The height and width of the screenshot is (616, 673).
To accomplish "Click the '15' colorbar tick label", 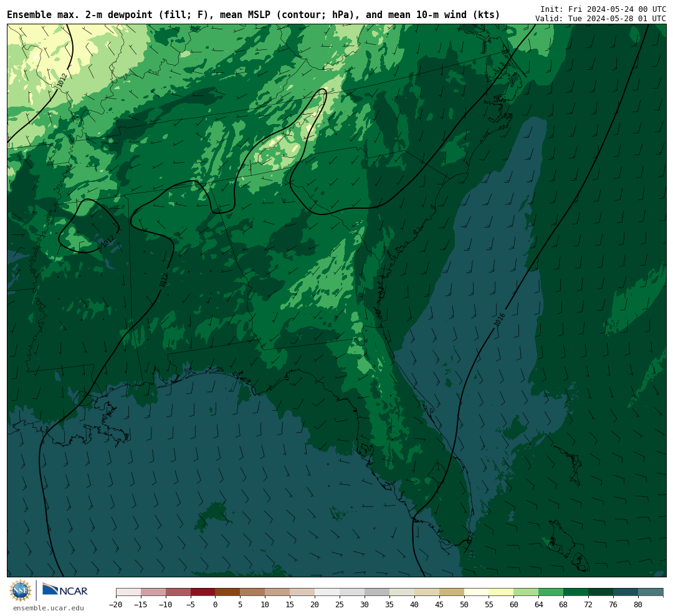I will [290, 605].
